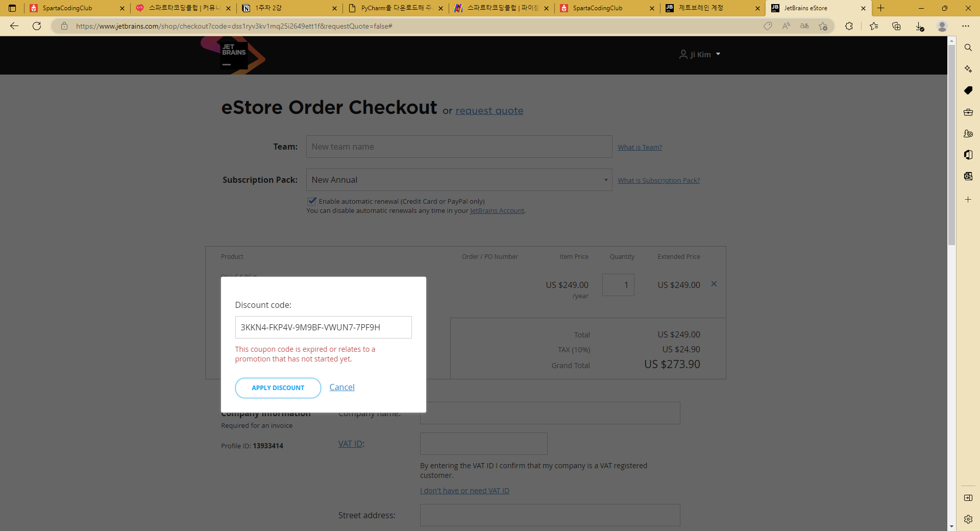Open the Microsoft 365 sidebar icon
The width and height of the screenshot is (980, 531).
(x=968, y=155)
